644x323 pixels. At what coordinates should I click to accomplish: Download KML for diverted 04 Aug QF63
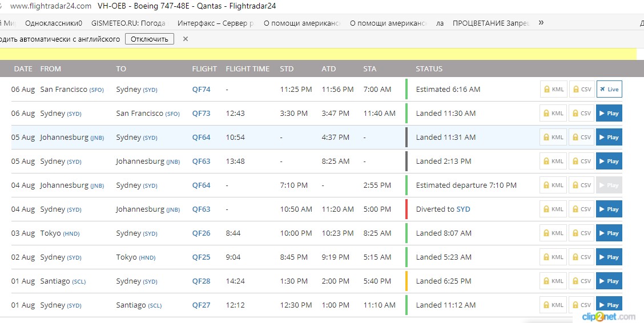[x=554, y=209]
